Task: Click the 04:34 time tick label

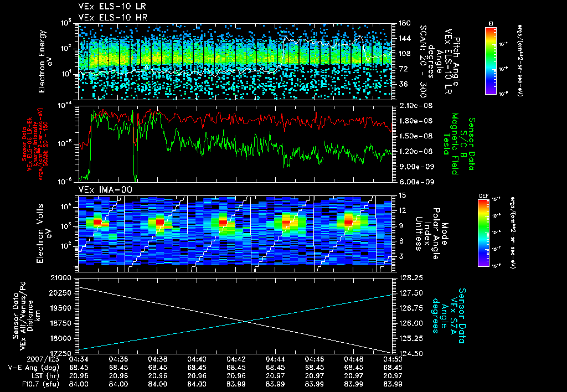Action: 79,360
